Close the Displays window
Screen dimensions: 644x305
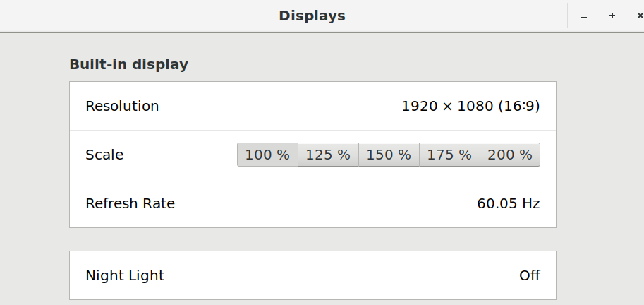pyautogui.click(x=638, y=16)
